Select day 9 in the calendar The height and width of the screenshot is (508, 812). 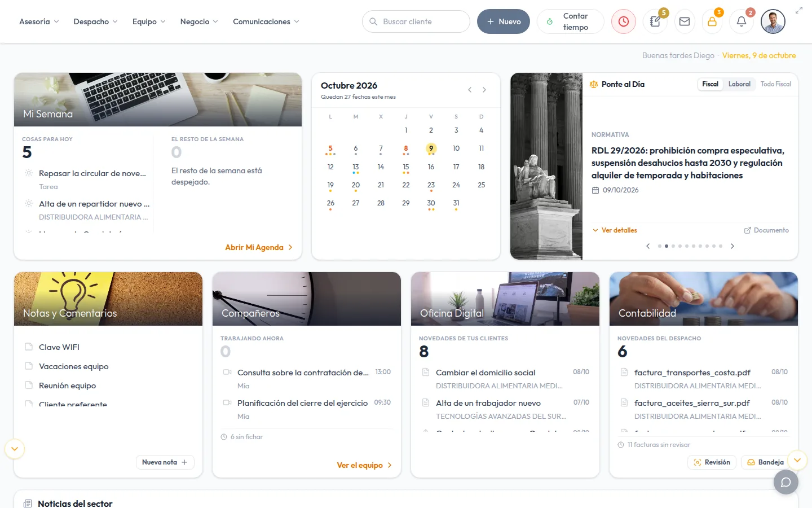(431, 148)
